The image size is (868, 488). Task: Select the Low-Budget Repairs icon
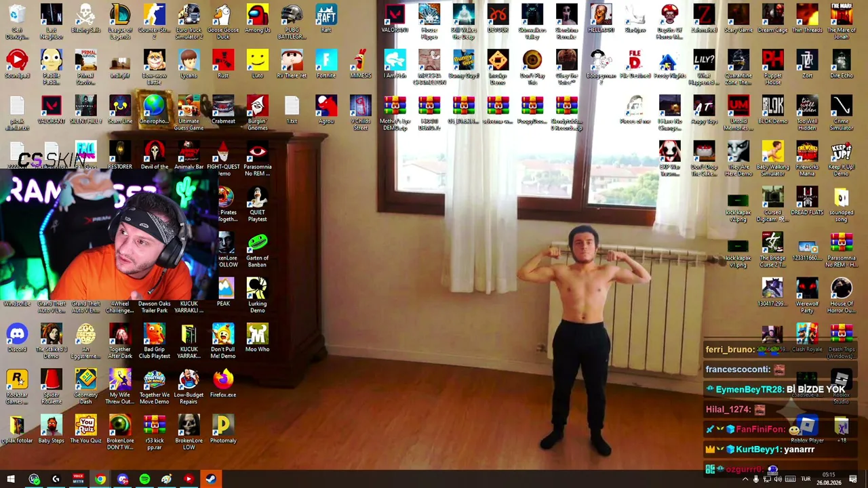point(189,386)
